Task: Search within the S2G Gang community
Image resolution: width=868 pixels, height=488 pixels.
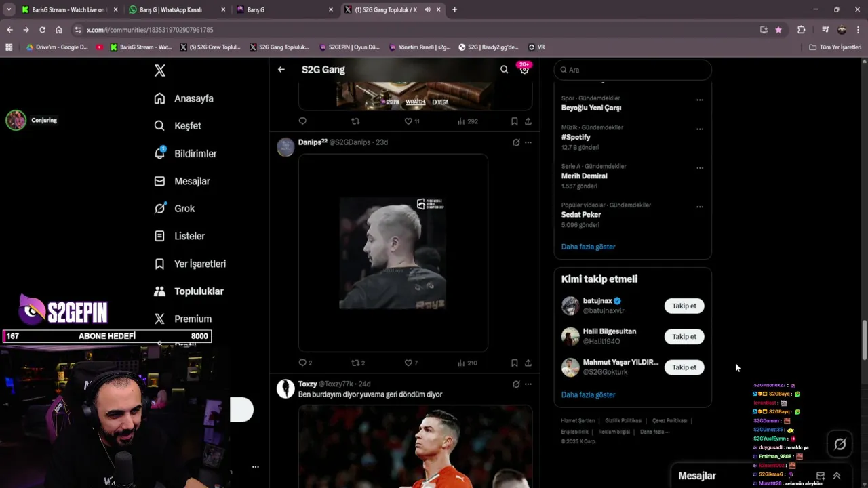Action: (x=504, y=69)
